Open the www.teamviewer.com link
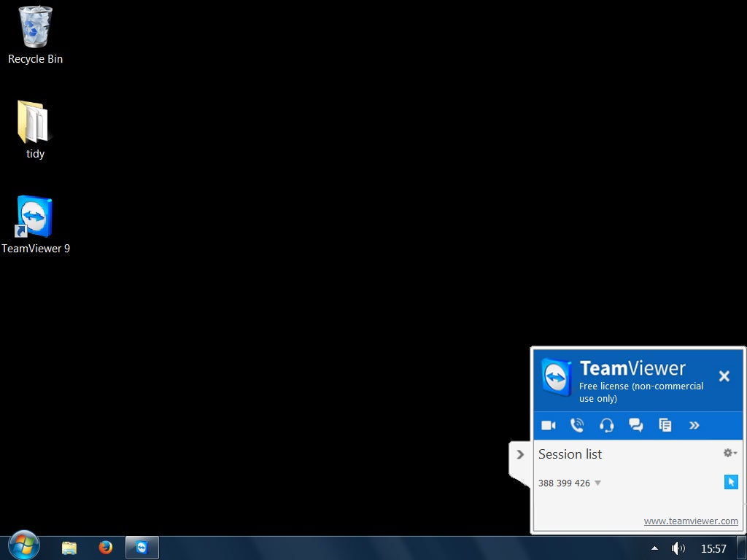Screen dimensions: 747x560 tap(691, 521)
